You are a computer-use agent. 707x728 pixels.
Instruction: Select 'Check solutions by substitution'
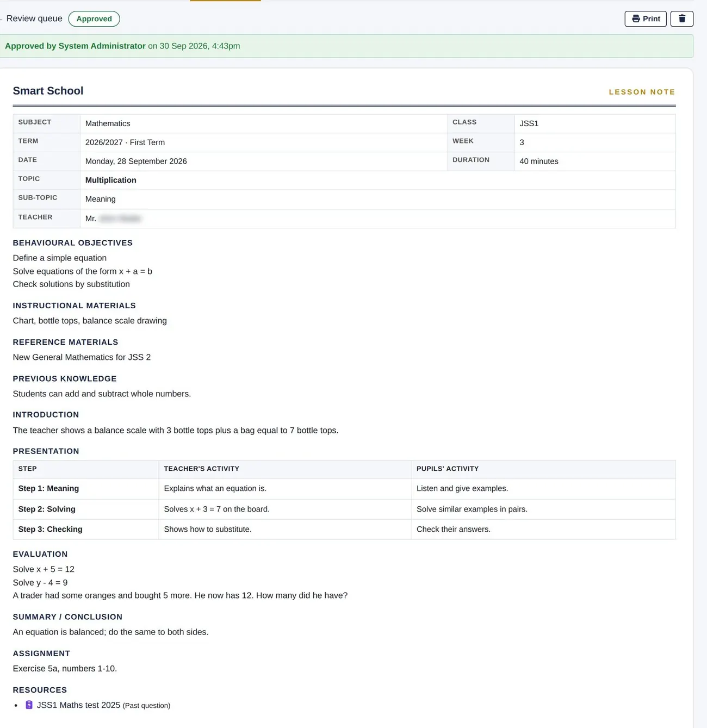coord(71,284)
